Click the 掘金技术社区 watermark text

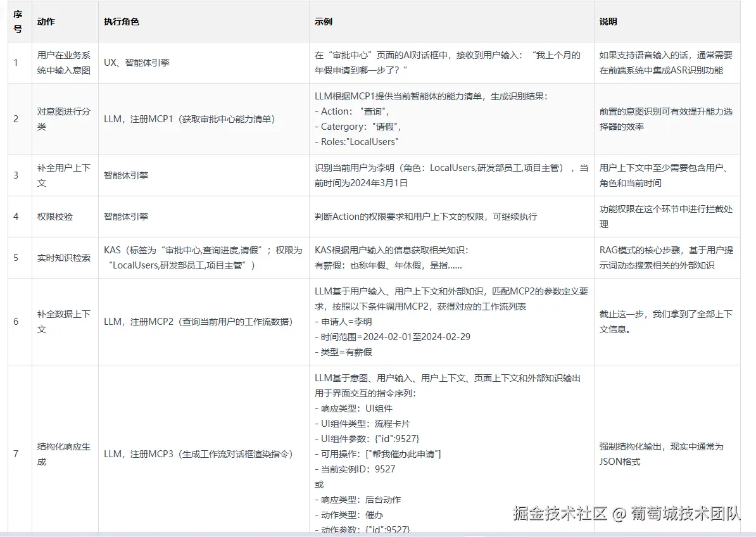point(560,514)
